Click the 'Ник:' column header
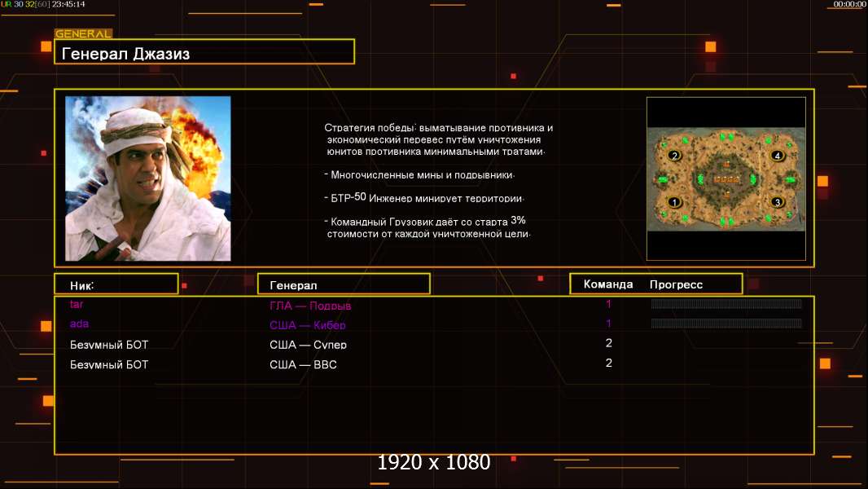868x489 pixels. (x=116, y=284)
